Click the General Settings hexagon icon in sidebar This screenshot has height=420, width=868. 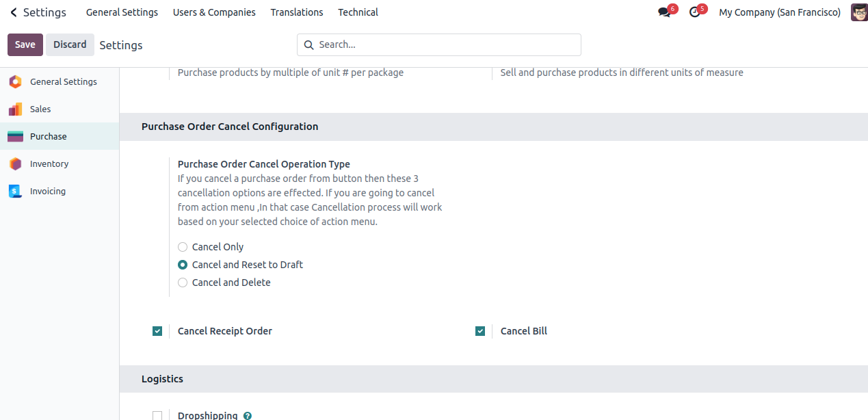[15, 82]
